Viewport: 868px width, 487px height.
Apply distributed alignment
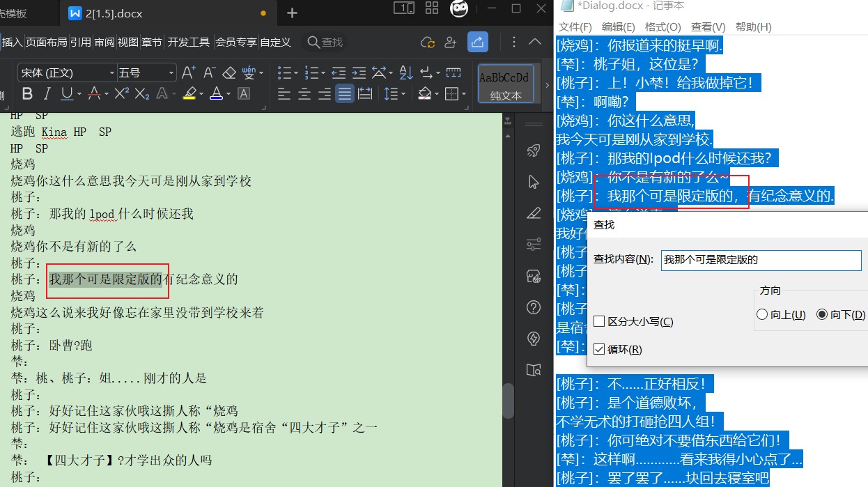(x=365, y=93)
